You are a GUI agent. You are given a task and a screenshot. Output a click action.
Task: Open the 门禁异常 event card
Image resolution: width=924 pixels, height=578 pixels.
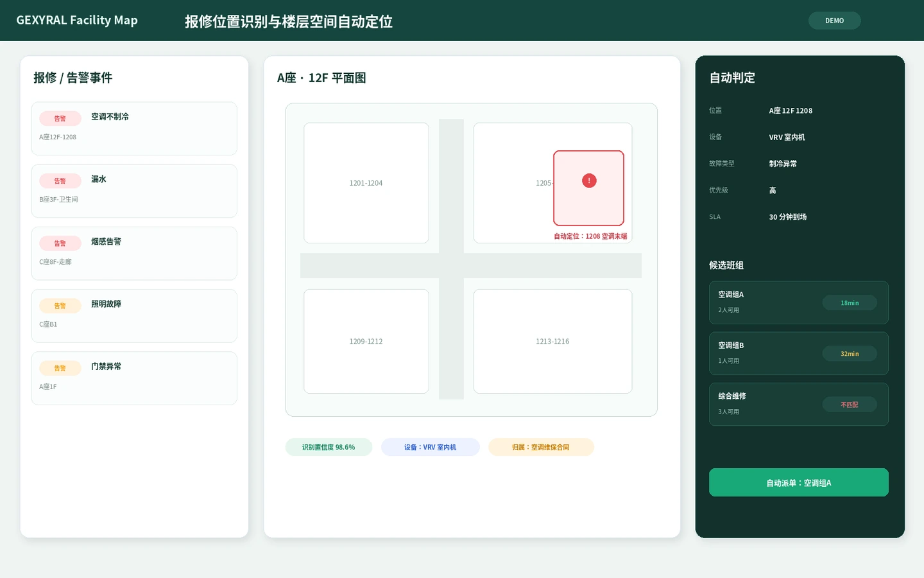point(134,378)
